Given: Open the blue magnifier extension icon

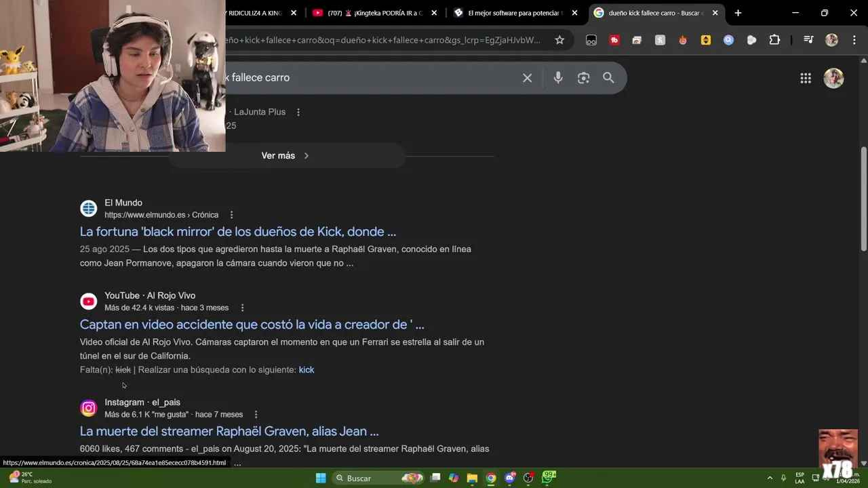Looking at the screenshot, I should [728, 40].
